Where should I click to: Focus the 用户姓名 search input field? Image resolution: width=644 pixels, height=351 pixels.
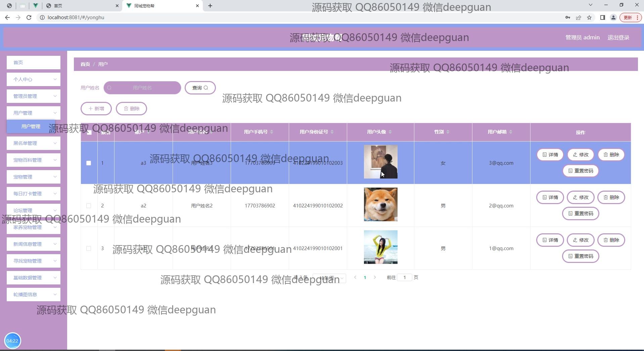coord(142,88)
